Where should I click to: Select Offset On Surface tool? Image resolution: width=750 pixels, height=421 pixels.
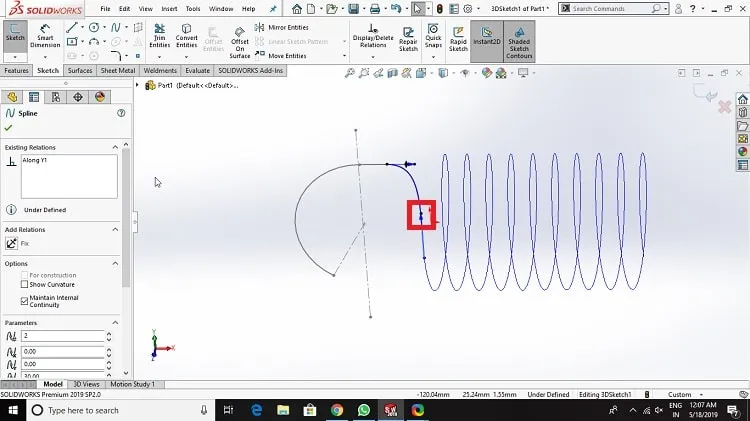(x=240, y=42)
